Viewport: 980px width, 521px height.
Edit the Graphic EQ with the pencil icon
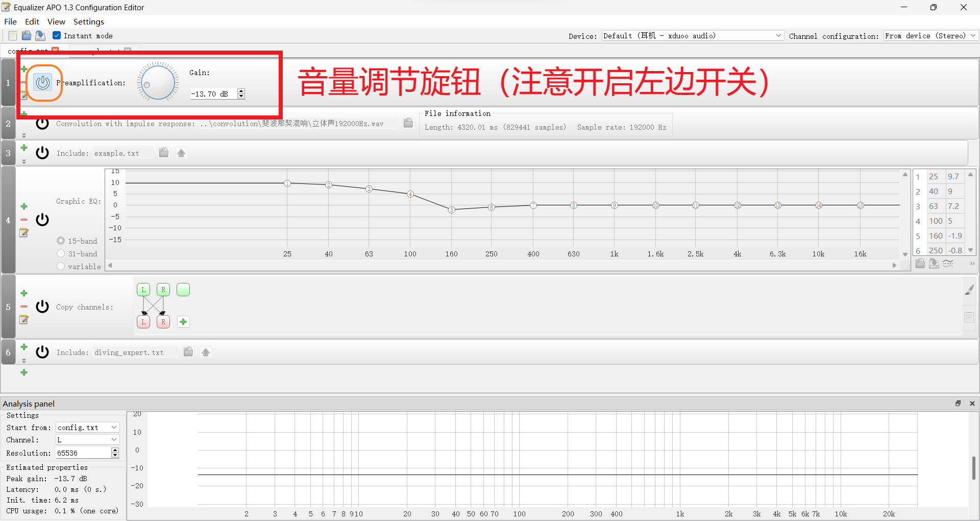click(x=23, y=233)
